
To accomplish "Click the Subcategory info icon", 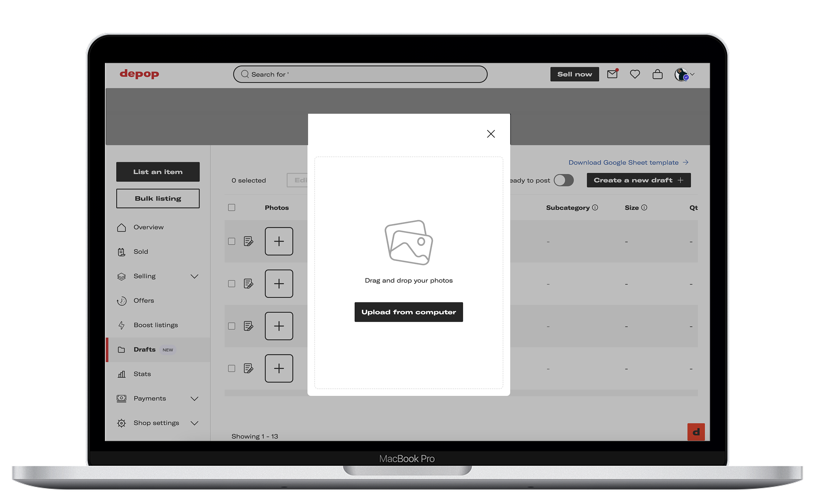I will pos(595,208).
